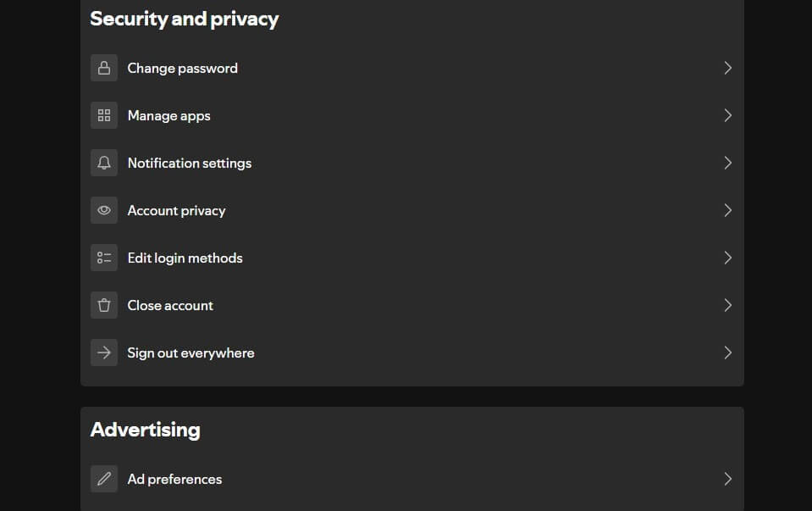Click the chevron in Close account row
812x511 pixels.
(x=727, y=305)
